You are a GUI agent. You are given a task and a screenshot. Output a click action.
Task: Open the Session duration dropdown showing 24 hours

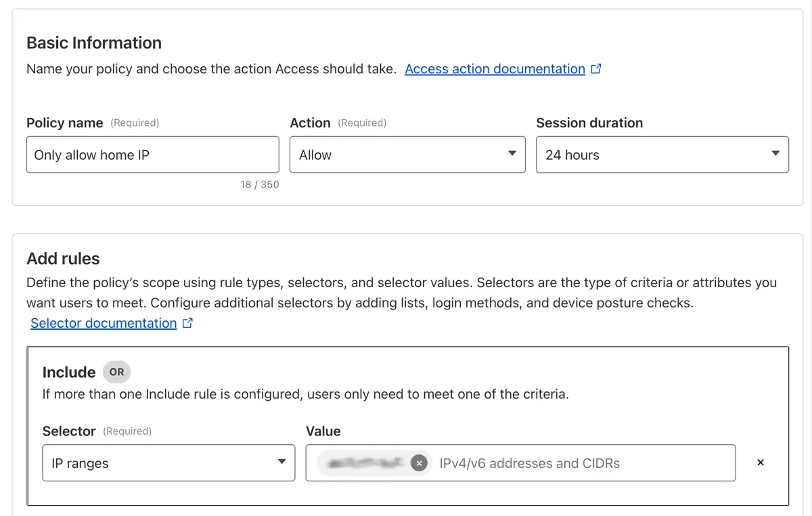click(662, 154)
